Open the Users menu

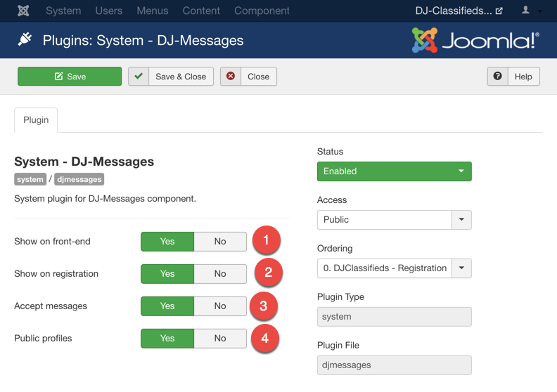[x=109, y=11]
